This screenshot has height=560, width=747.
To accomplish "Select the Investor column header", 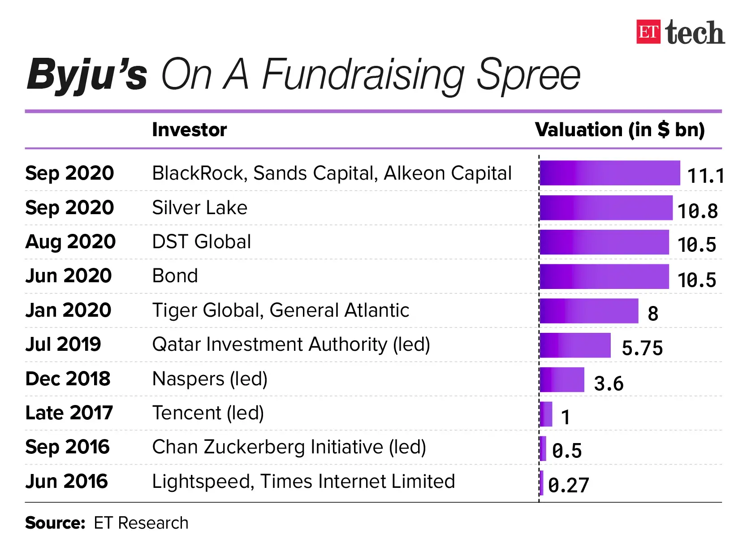I will (x=189, y=130).
